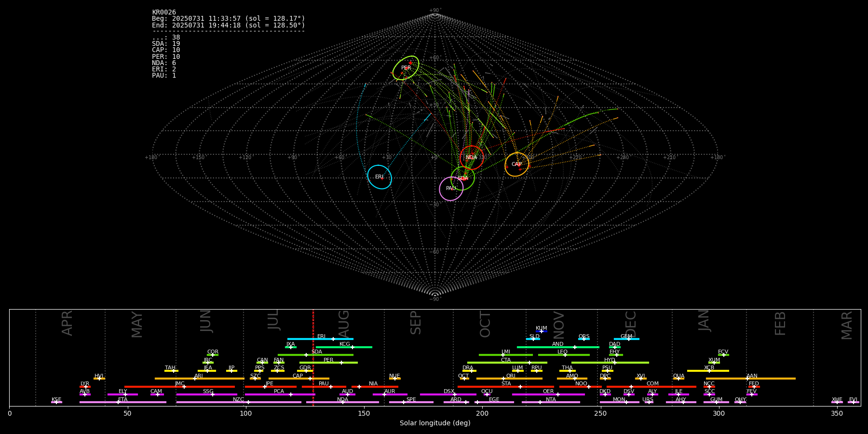Click the station ID text KR0026

[x=164, y=12]
